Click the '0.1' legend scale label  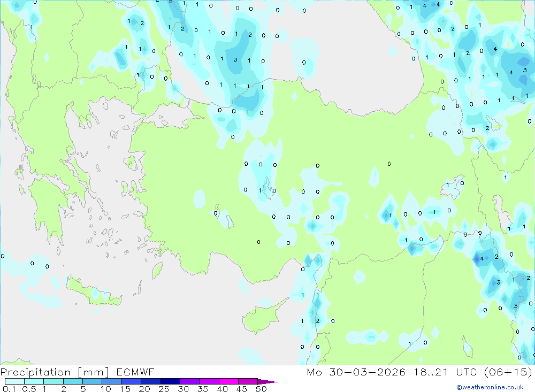(x=9, y=389)
